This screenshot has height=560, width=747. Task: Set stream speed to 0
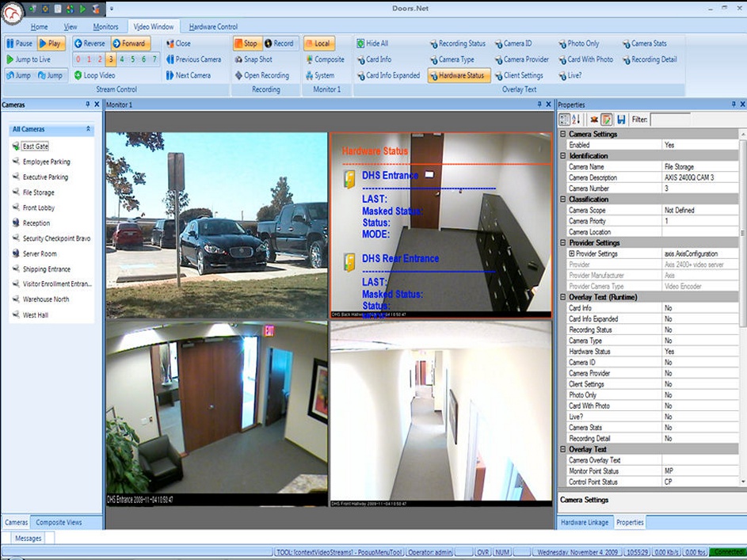78,59
